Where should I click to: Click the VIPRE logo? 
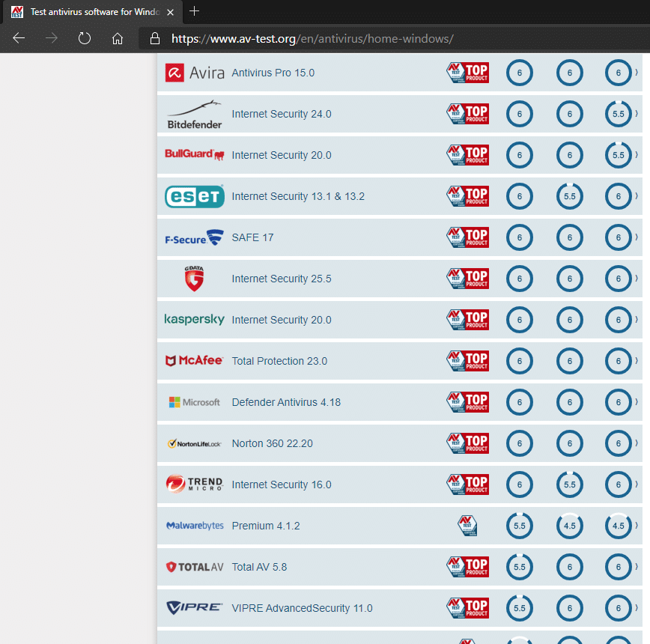coord(195,607)
